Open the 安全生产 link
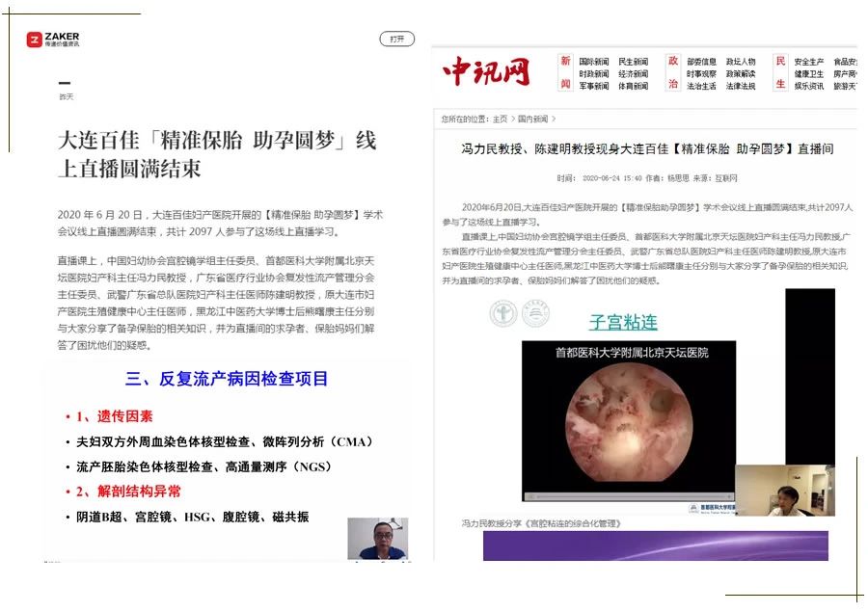The height and width of the screenshot is (612, 868). 808,62
